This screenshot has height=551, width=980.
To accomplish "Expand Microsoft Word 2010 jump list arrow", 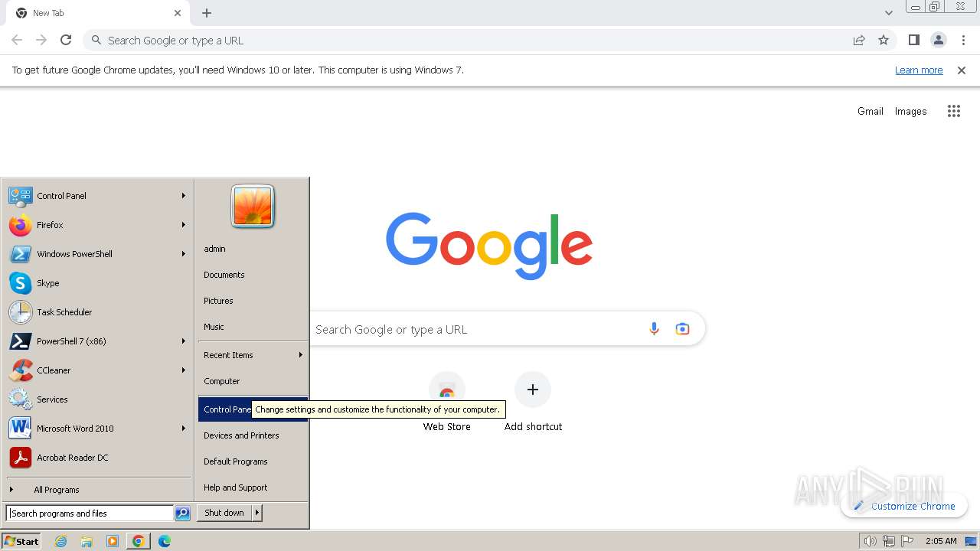I will (184, 429).
